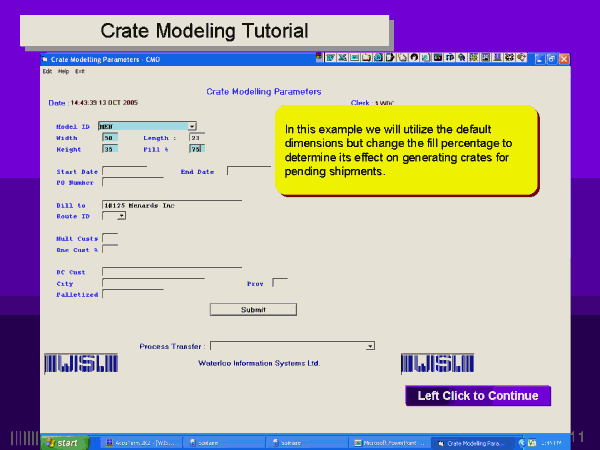This screenshot has width=600, height=450.
Task: Click the Exit menu item
Action: 80,71
